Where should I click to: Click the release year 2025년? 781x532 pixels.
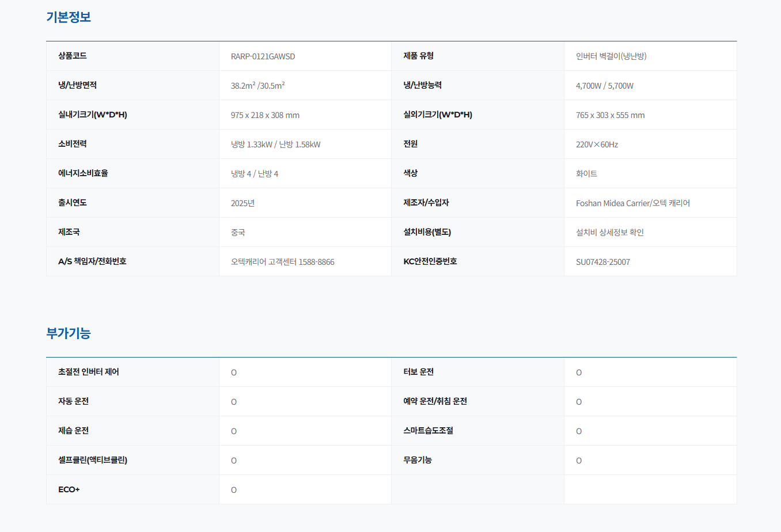(242, 203)
